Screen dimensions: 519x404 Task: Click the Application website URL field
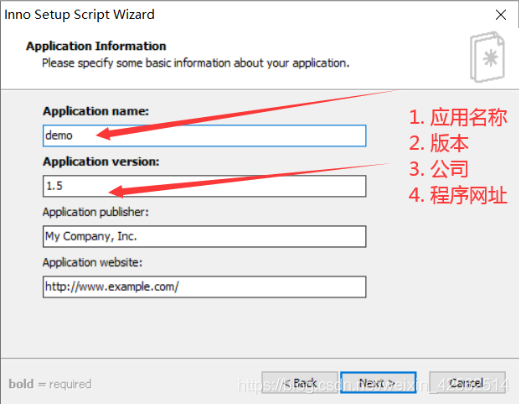pyautogui.click(x=204, y=287)
